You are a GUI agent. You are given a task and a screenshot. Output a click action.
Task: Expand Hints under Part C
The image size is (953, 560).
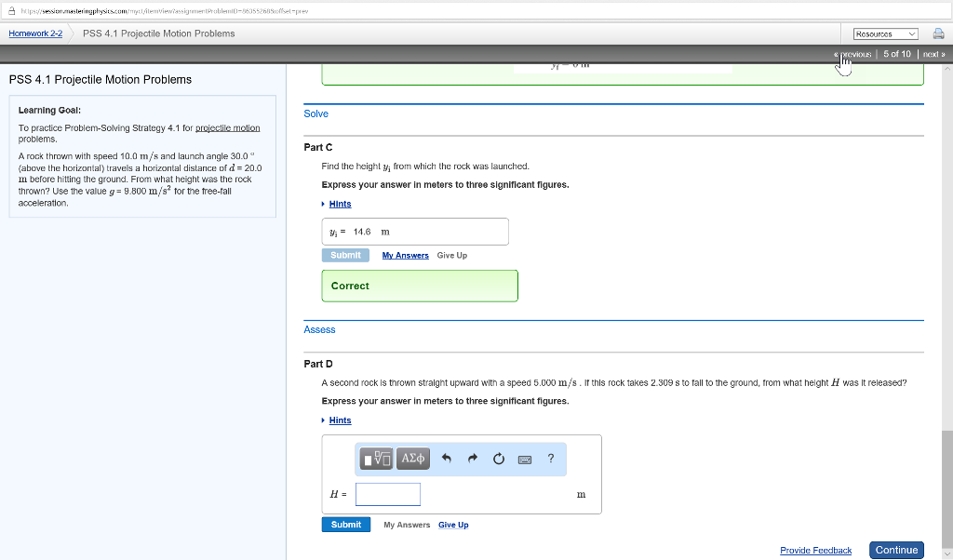(x=340, y=204)
